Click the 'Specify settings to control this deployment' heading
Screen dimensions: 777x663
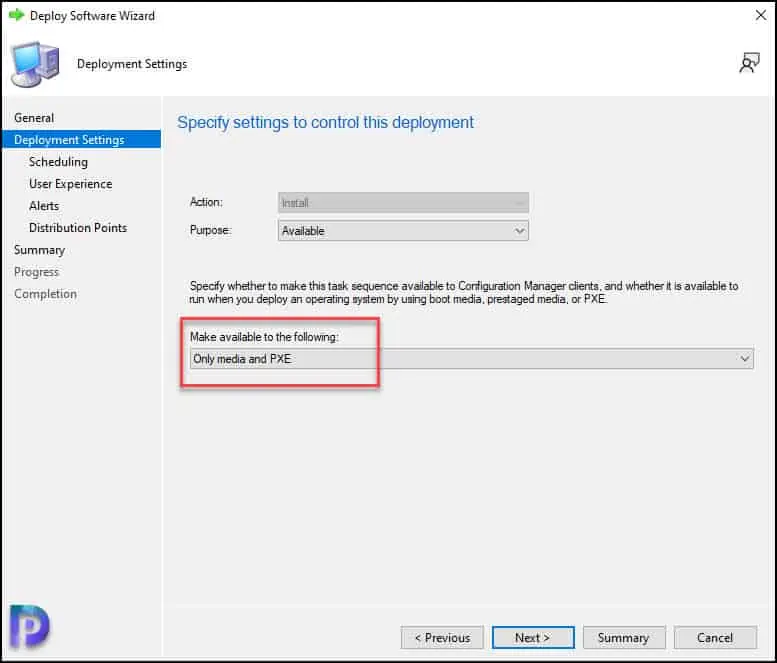click(326, 122)
